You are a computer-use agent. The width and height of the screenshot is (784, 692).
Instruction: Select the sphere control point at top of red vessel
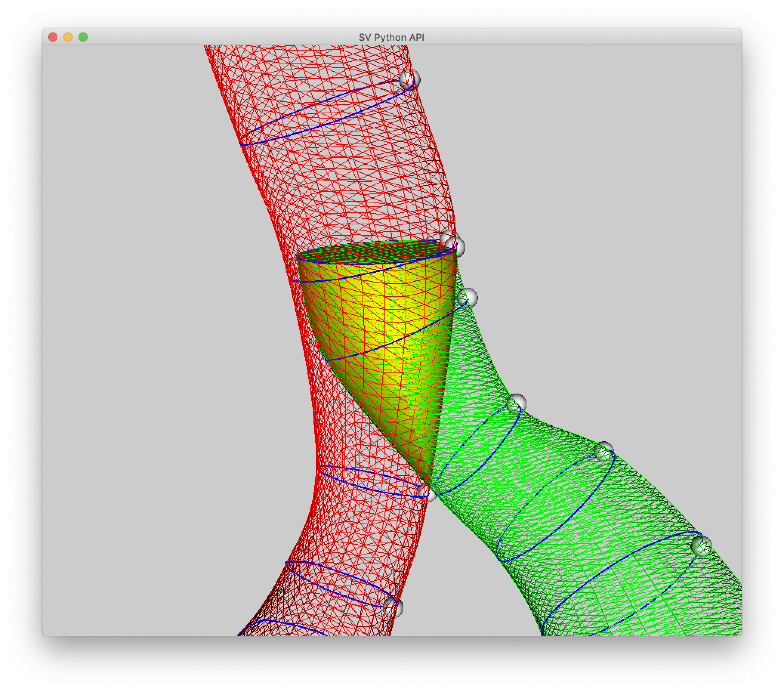pos(411,79)
